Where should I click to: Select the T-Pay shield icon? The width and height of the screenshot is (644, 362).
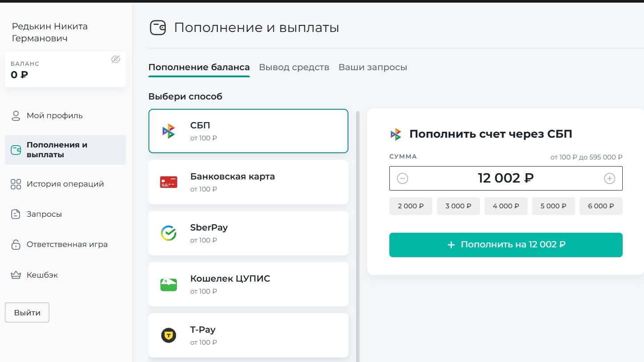(169, 335)
